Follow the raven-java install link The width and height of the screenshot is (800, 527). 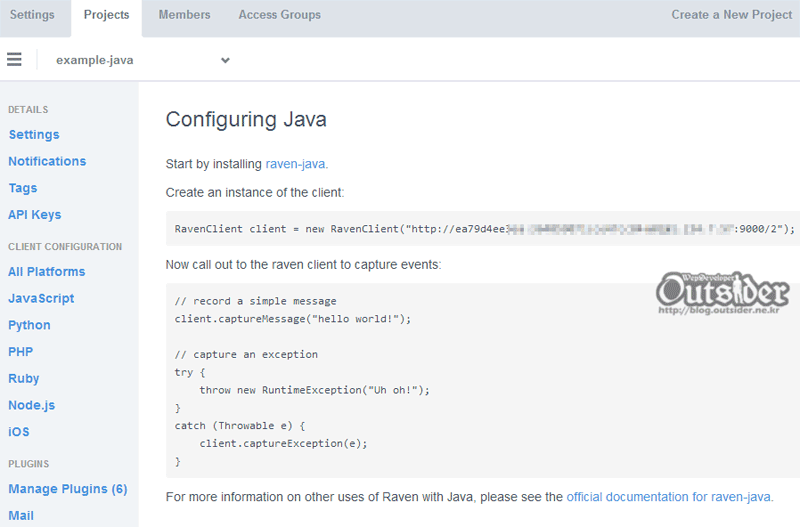tap(295, 164)
